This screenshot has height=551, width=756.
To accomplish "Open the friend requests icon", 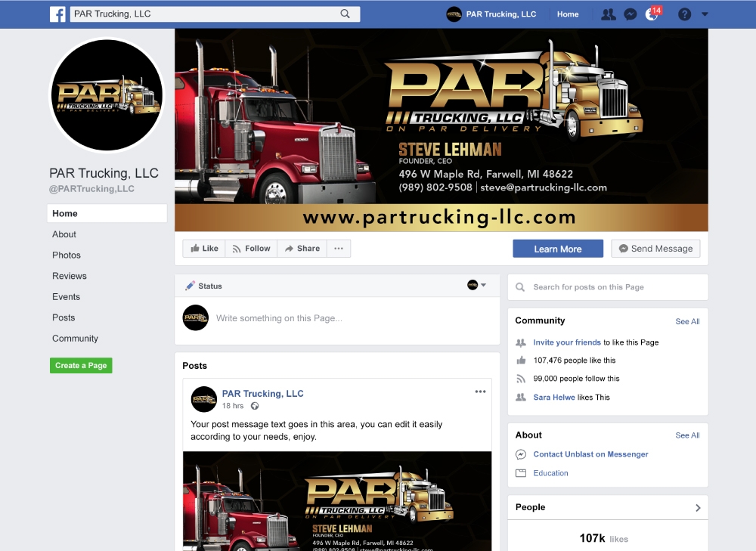I will coord(609,14).
